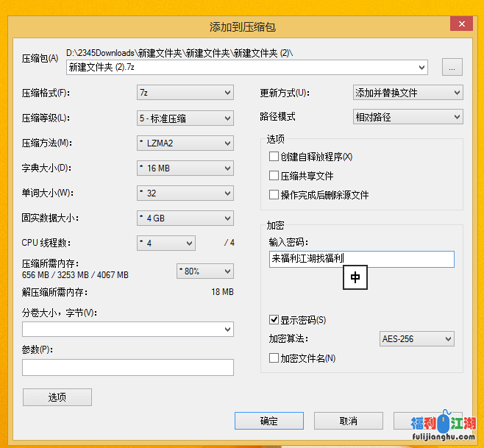Check the 加密文件名 checkbox
The image size is (484, 448).
pos(274,358)
